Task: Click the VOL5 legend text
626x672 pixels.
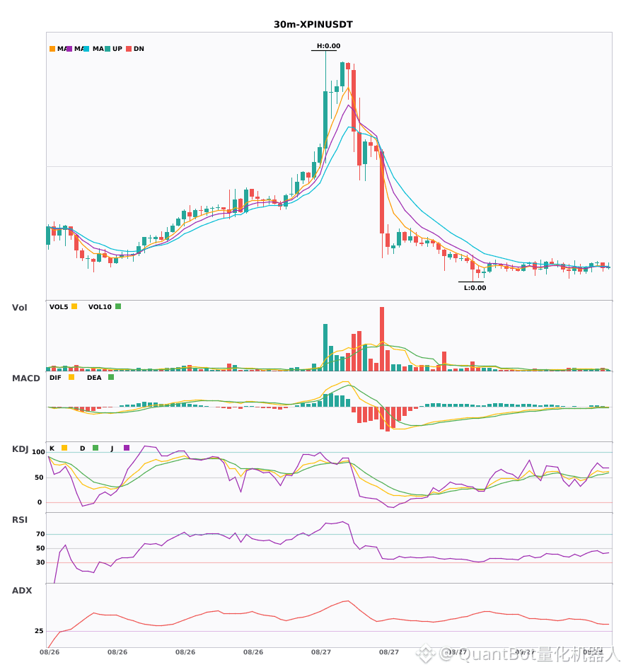Action: [59, 307]
